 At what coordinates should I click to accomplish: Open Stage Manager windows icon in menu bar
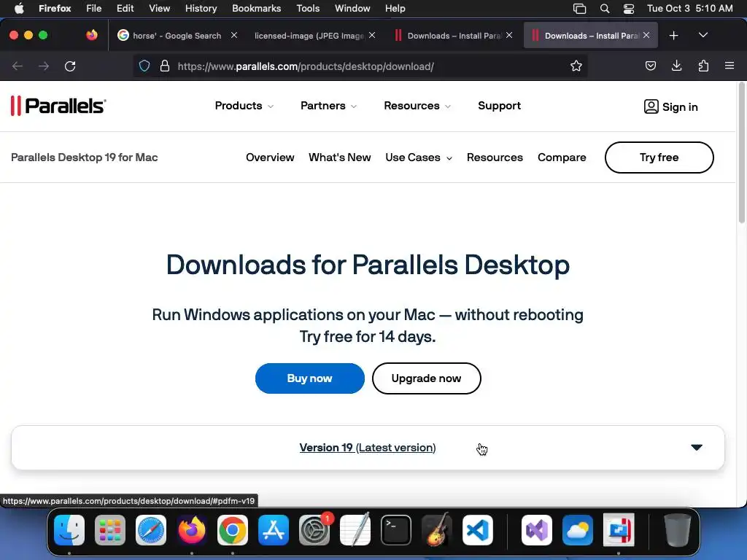(x=579, y=9)
